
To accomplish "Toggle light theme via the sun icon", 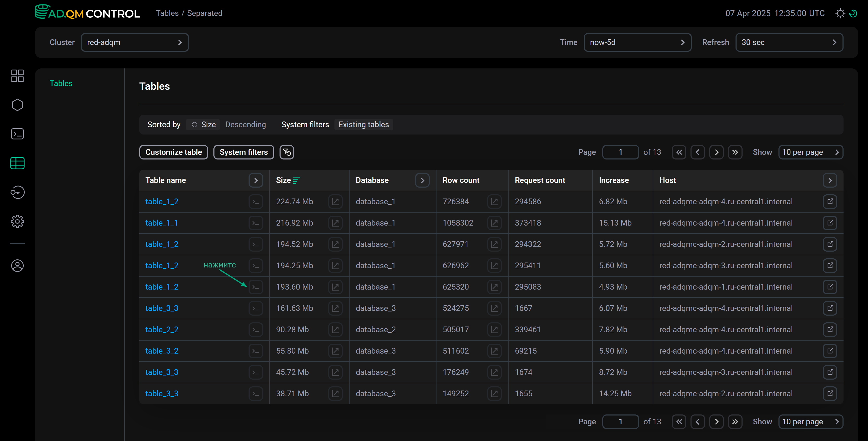I will (x=840, y=13).
